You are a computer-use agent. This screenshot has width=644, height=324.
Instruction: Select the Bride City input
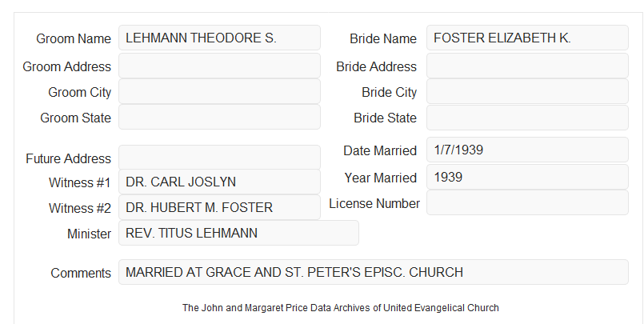point(527,91)
